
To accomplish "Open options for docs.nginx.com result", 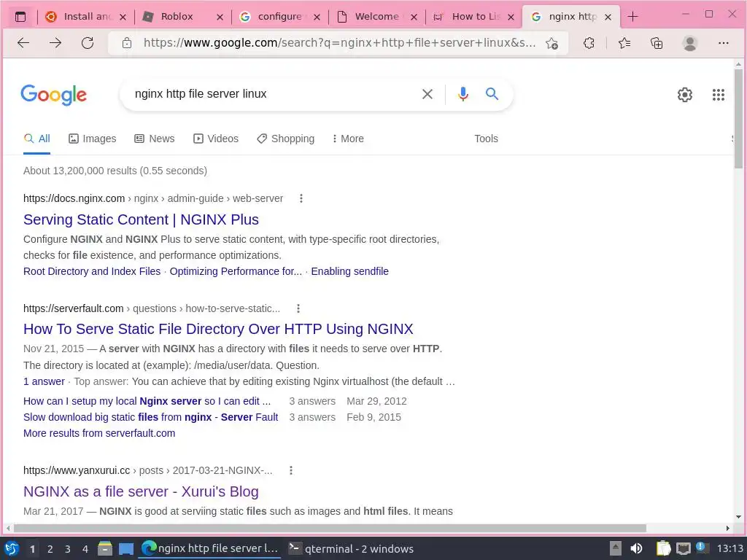I will pyautogui.click(x=301, y=198).
